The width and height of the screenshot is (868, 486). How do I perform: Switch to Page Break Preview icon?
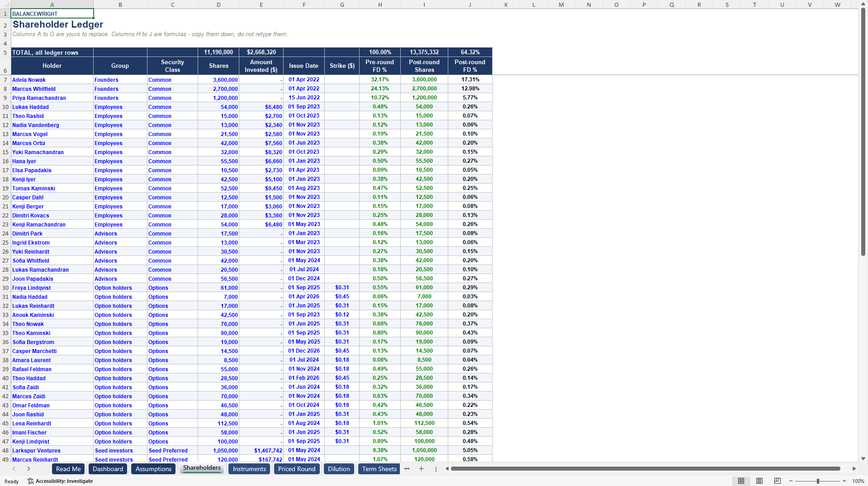[x=778, y=481]
